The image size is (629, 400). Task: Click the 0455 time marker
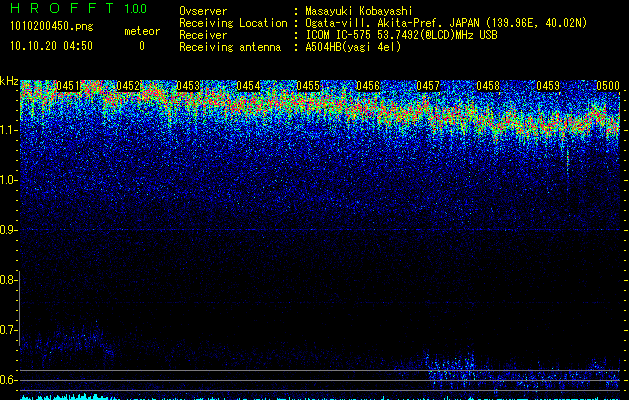(308, 86)
